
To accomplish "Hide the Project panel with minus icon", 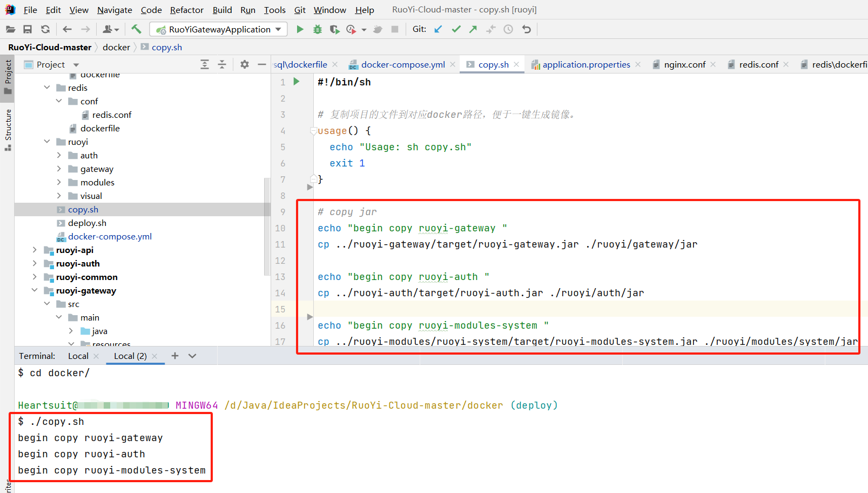I will point(262,64).
